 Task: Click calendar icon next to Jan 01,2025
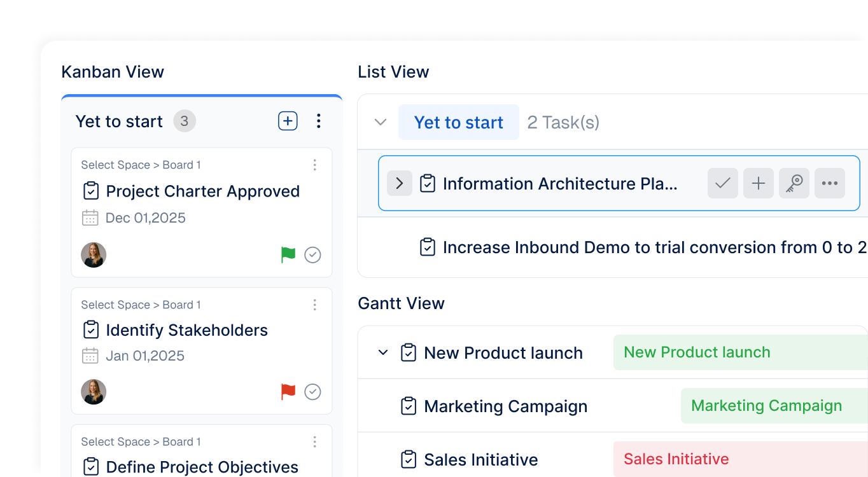coord(90,356)
